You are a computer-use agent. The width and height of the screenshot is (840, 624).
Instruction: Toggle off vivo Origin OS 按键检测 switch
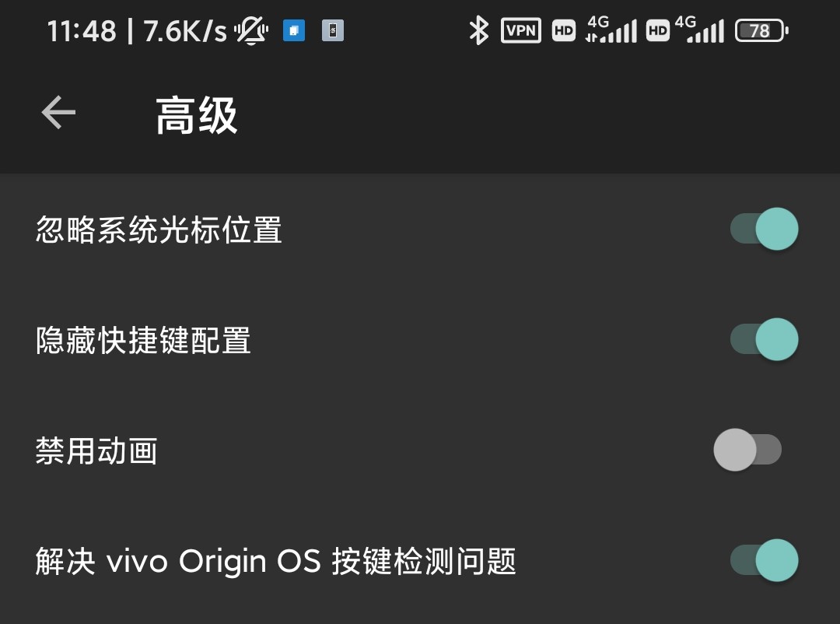pyautogui.click(x=765, y=560)
